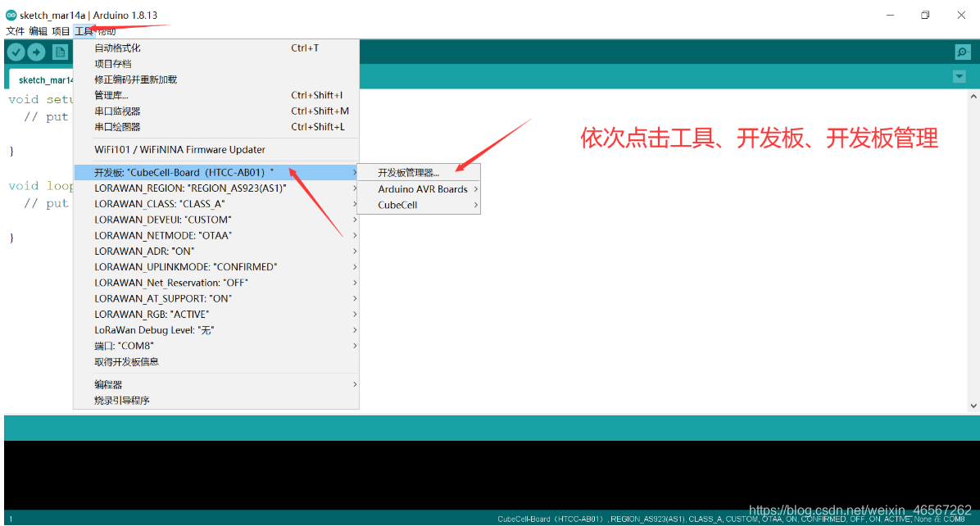Image resolution: width=980 pixels, height=526 pixels.
Task: Open the Serial Monitor magnifier icon
Action: click(x=963, y=52)
